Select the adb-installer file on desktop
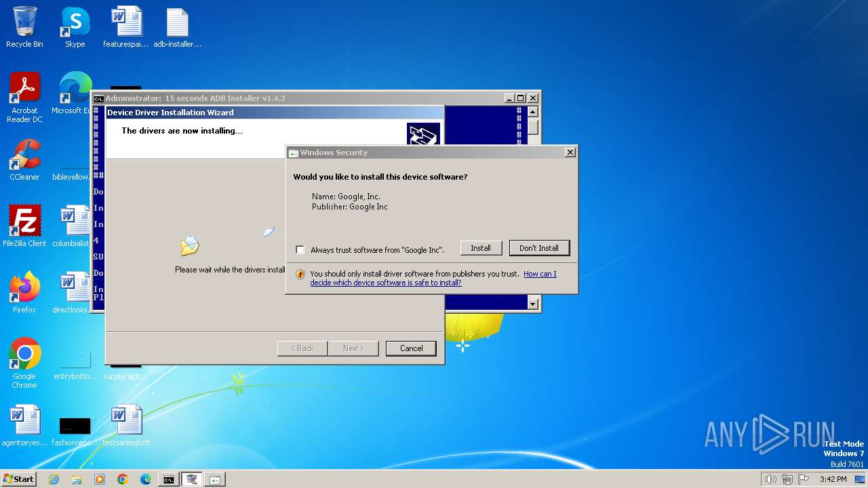The width and height of the screenshot is (868, 488). pyautogui.click(x=178, y=27)
